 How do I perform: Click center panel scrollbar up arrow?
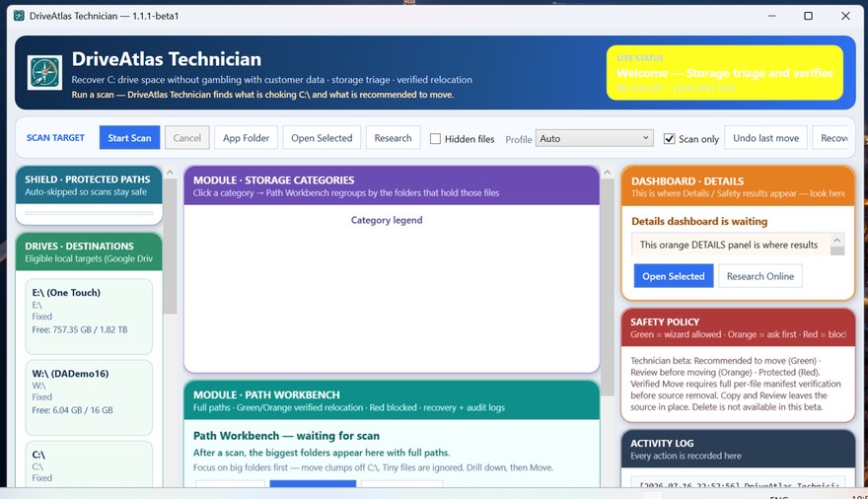click(608, 173)
